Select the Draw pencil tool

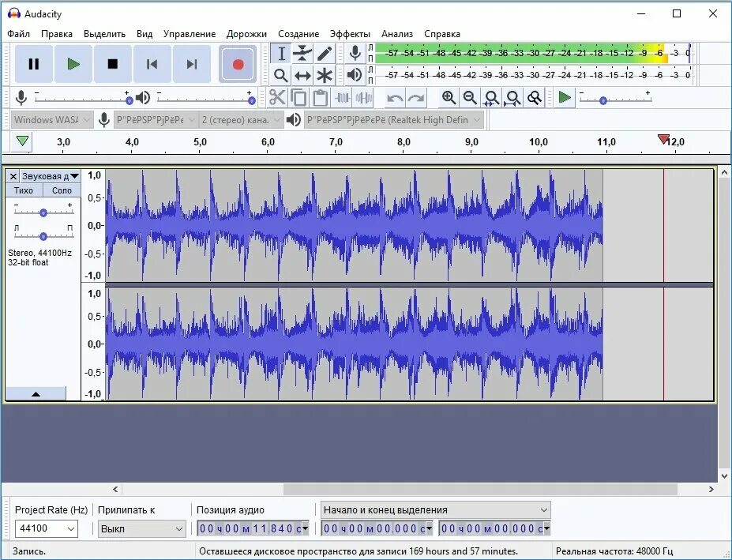coord(325,53)
